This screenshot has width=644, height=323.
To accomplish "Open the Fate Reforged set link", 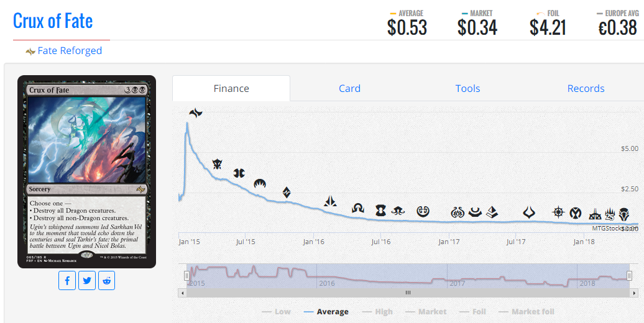I will click(69, 51).
